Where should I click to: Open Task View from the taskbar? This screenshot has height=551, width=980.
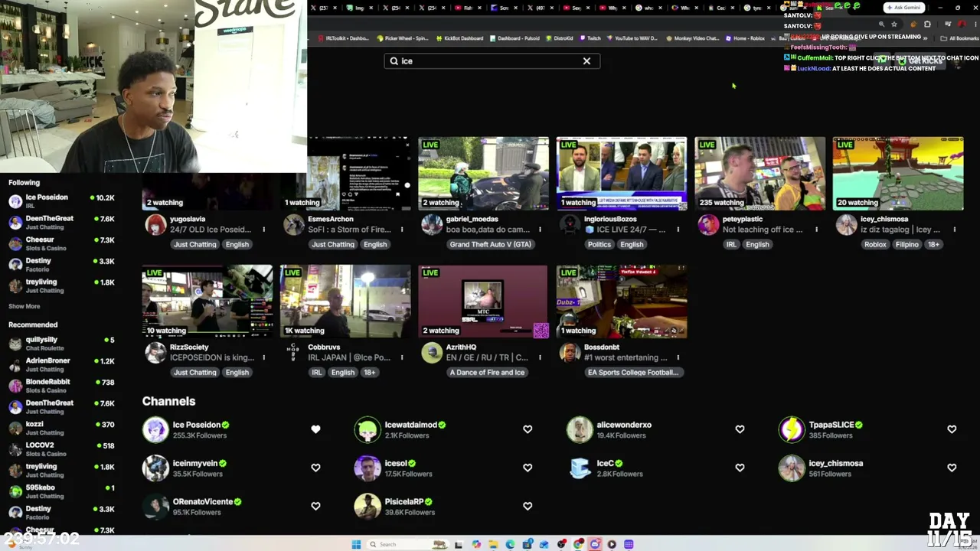(x=458, y=544)
